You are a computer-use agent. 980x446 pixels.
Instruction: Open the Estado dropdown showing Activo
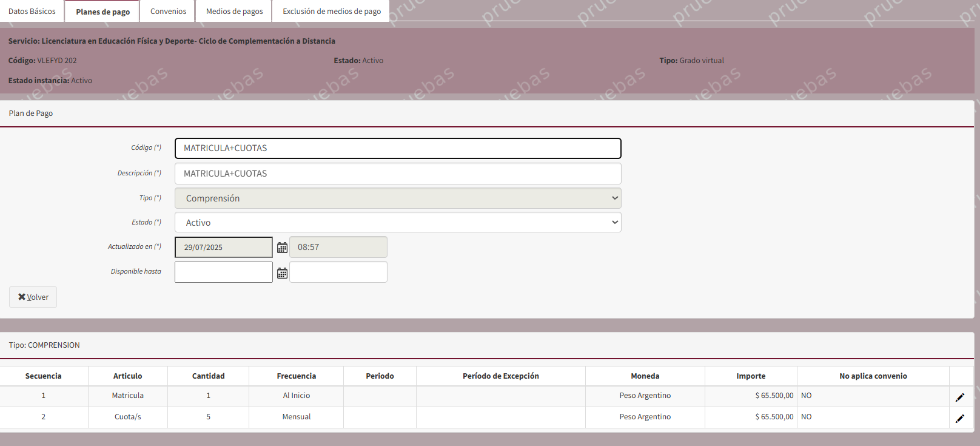click(398, 223)
